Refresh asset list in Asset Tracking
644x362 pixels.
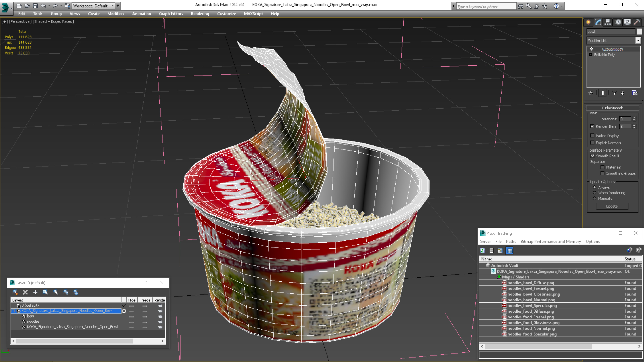tap(483, 250)
